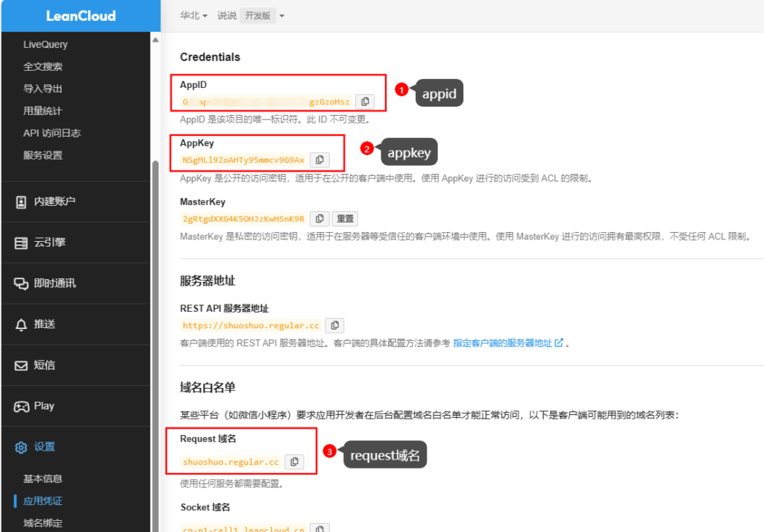Open 云引擎 section in sidebar
The width and height of the screenshot is (764, 532).
(x=49, y=242)
